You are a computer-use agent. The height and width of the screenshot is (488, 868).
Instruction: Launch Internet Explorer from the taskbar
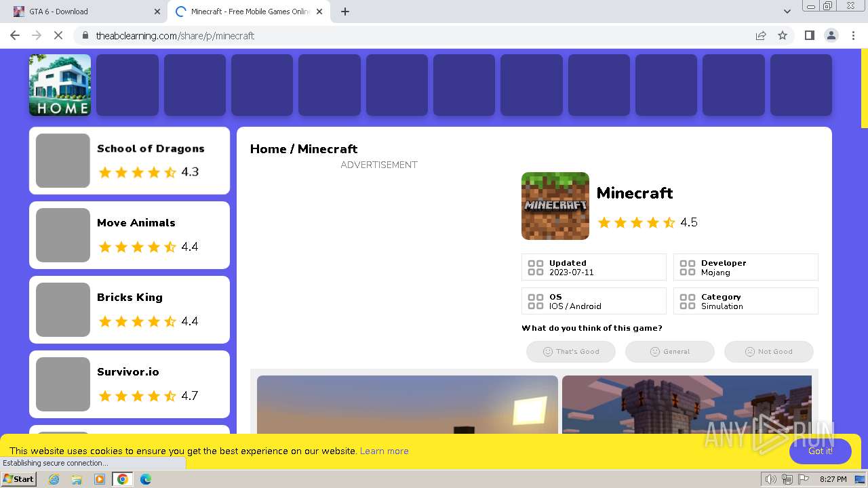54,479
